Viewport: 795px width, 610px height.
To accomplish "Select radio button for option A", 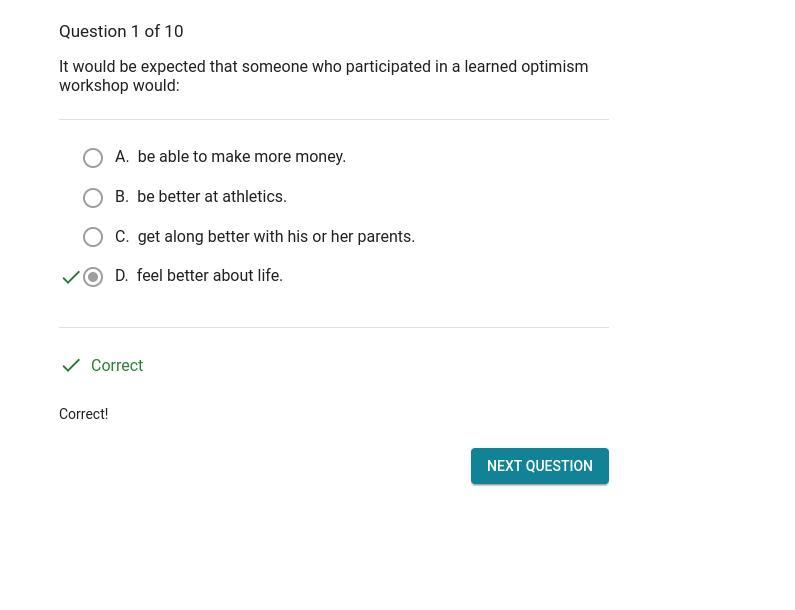I will pyautogui.click(x=93, y=158).
